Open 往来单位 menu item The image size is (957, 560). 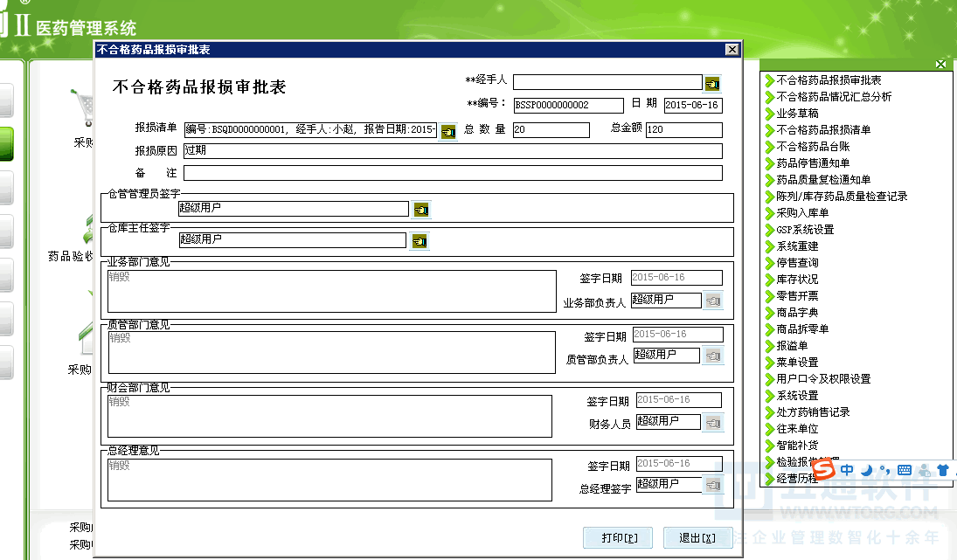point(797,429)
